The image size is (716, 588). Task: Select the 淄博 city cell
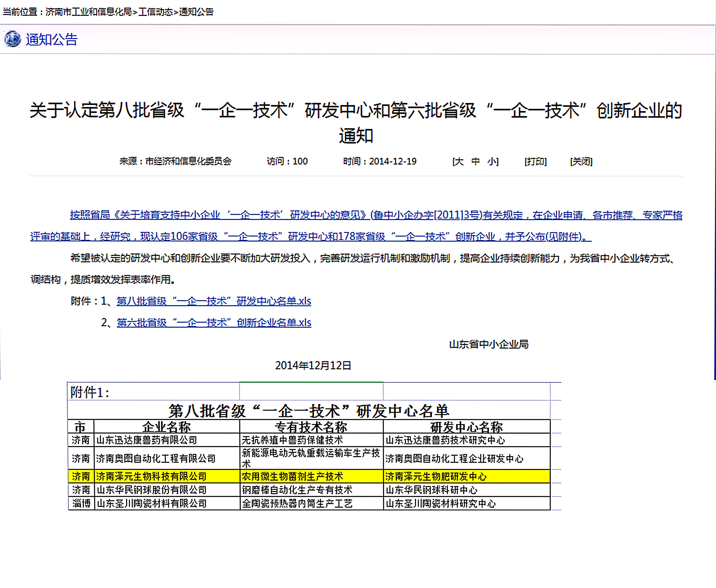[x=81, y=503]
